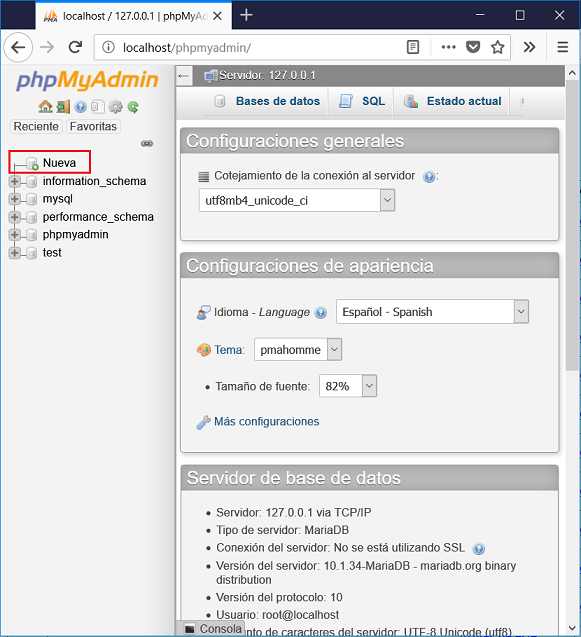Click the phpMyAdmin logo
This screenshot has height=637, width=581.
coord(87,80)
